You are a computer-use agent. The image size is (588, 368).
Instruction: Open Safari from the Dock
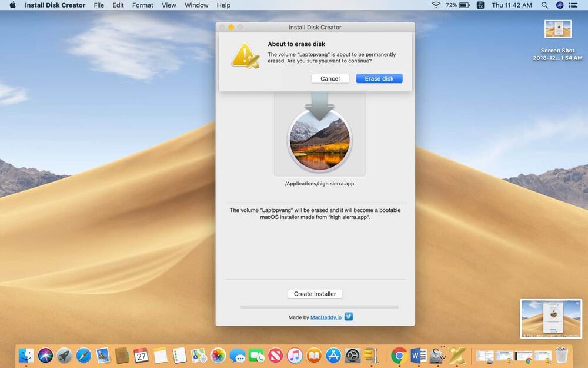coord(83,355)
